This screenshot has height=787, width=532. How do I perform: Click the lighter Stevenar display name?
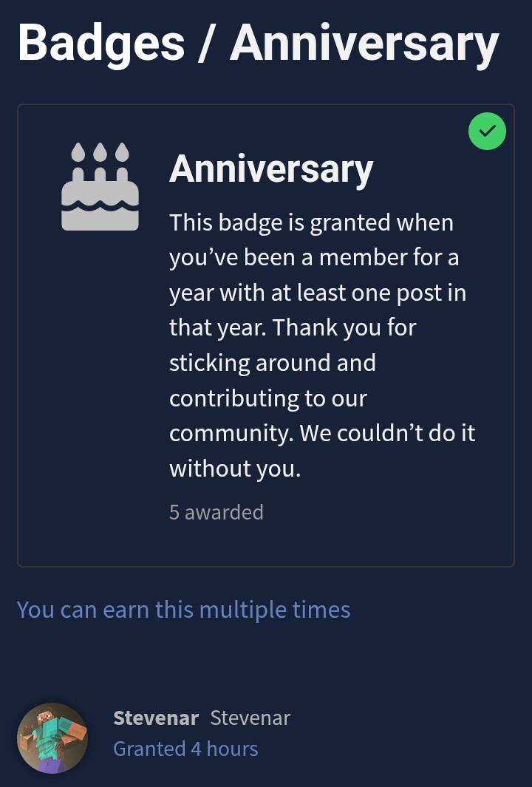250,718
